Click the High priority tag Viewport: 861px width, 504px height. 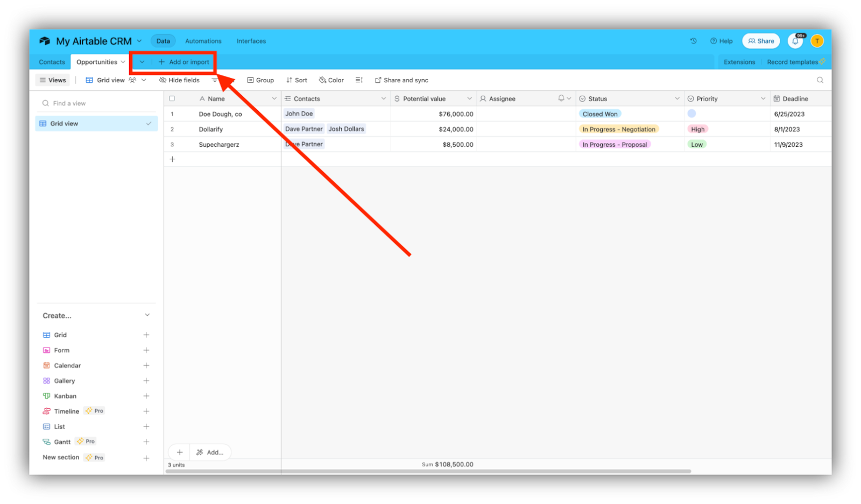tap(697, 129)
